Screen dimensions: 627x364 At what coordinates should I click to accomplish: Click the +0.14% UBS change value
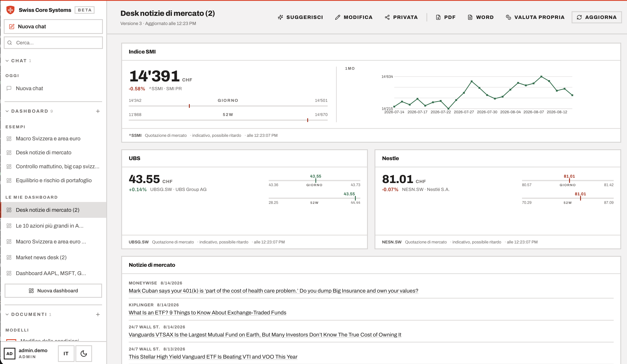pos(138,189)
